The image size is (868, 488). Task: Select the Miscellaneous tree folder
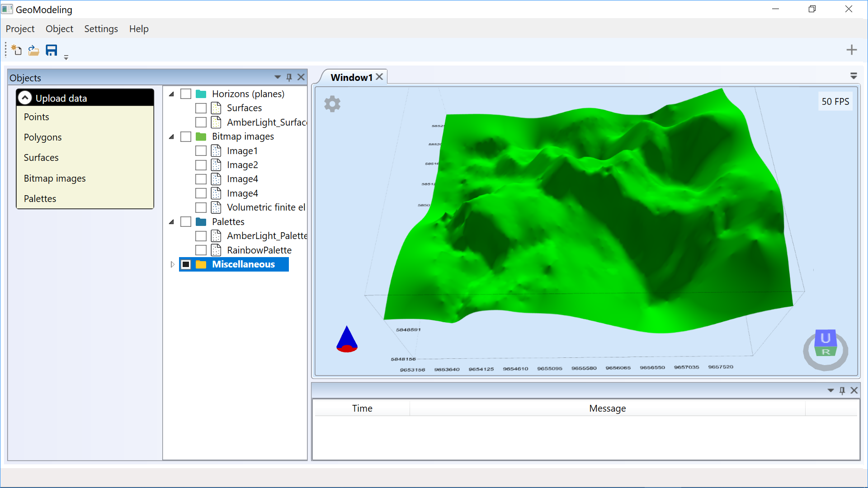(x=243, y=264)
